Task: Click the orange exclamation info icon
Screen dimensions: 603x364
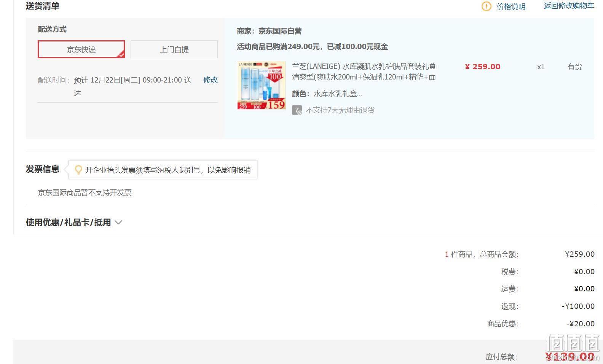Action: tap(486, 6)
